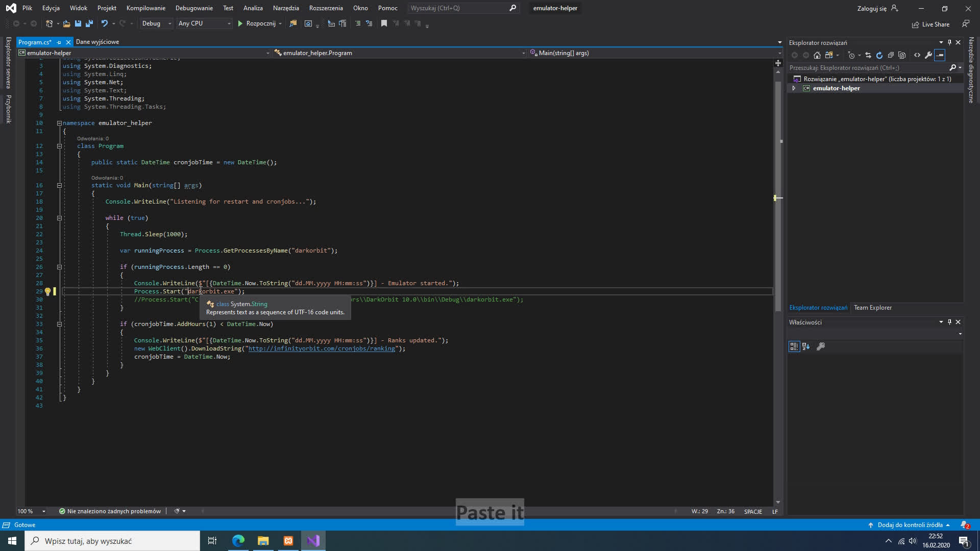The width and height of the screenshot is (980, 551).
Task: Open the infinityorbit.com cronjobs ranking link
Action: point(322,348)
